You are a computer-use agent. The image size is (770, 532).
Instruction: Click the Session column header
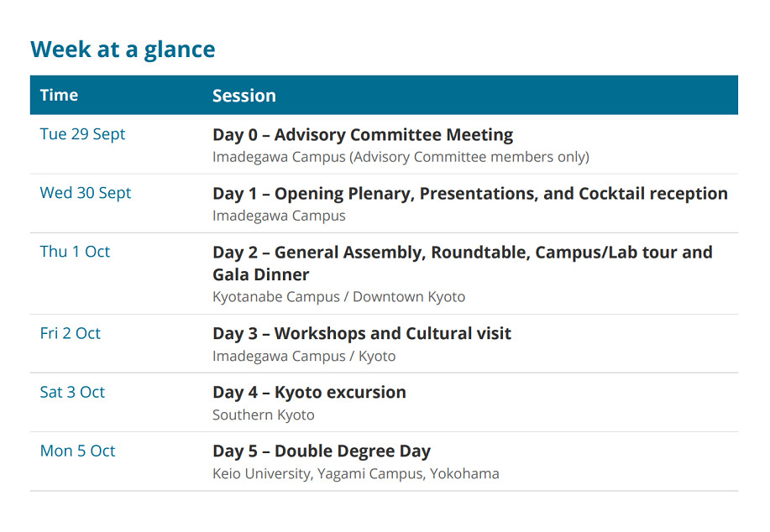[244, 96]
